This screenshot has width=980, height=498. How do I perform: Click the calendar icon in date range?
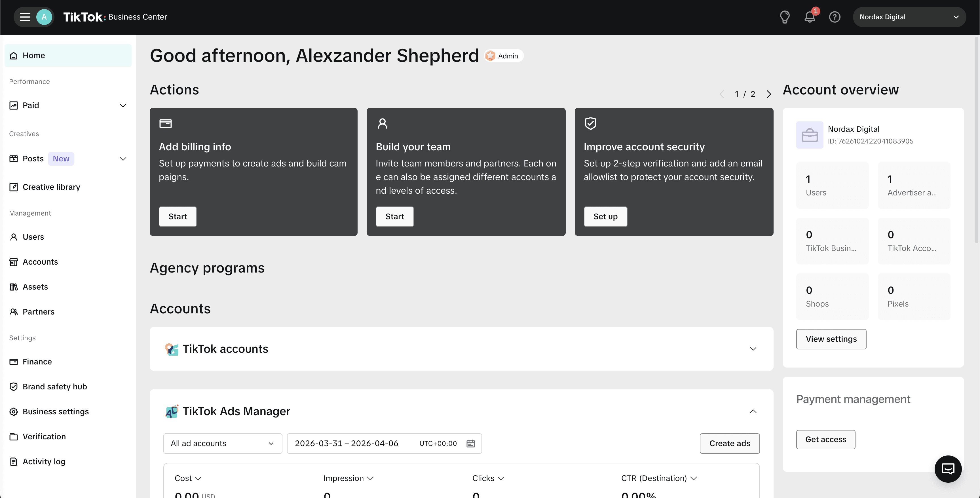[471, 444]
